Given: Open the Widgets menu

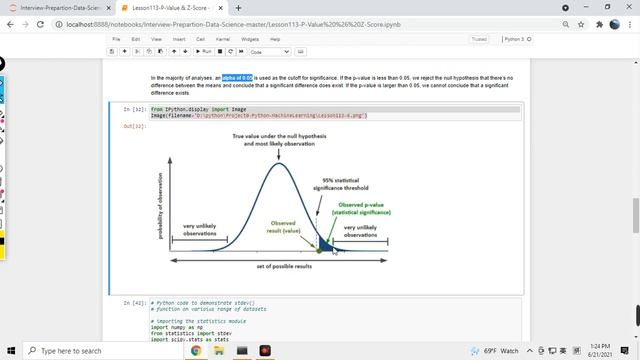Looking at the screenshot, I should click(x=250, y=39).
